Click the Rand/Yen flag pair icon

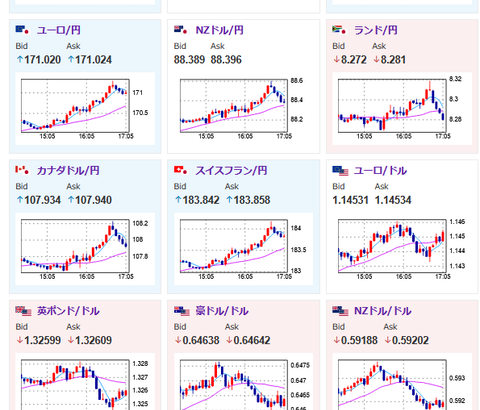click(339, 30)
